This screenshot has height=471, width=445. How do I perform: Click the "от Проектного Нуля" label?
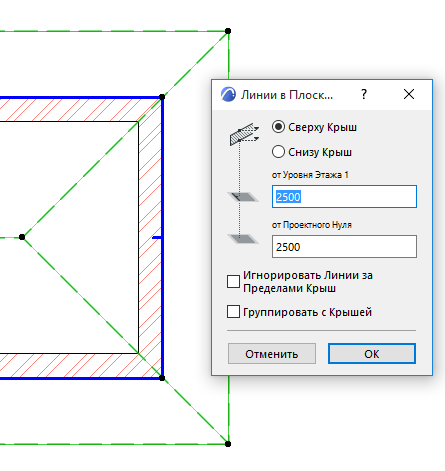point(312,225)
